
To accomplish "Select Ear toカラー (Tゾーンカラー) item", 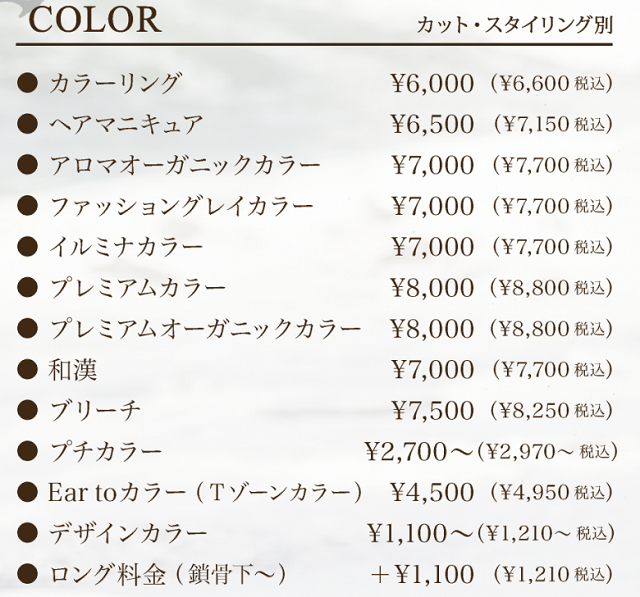I will [x=205, y=493].
